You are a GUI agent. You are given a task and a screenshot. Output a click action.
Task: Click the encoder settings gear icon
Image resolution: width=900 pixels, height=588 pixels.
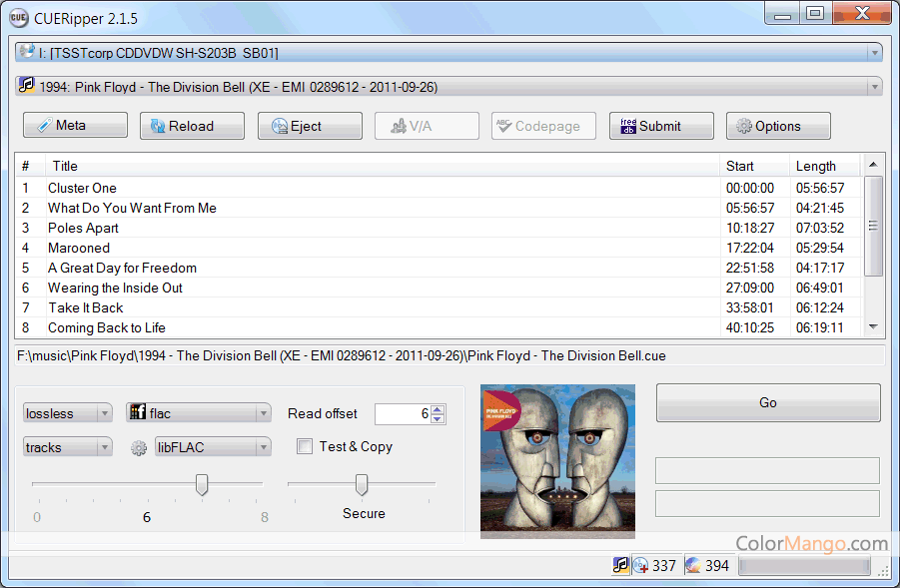pyautogui.click(x=140, y=448)
